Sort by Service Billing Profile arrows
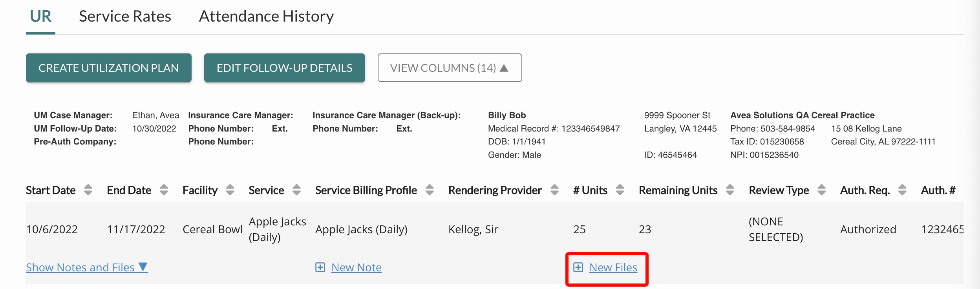Screen dimensions: 980x289 click(430, 190)
